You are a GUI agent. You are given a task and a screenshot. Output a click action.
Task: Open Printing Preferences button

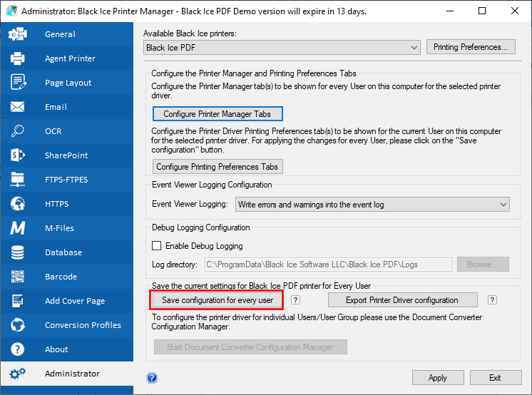(470, 48)
